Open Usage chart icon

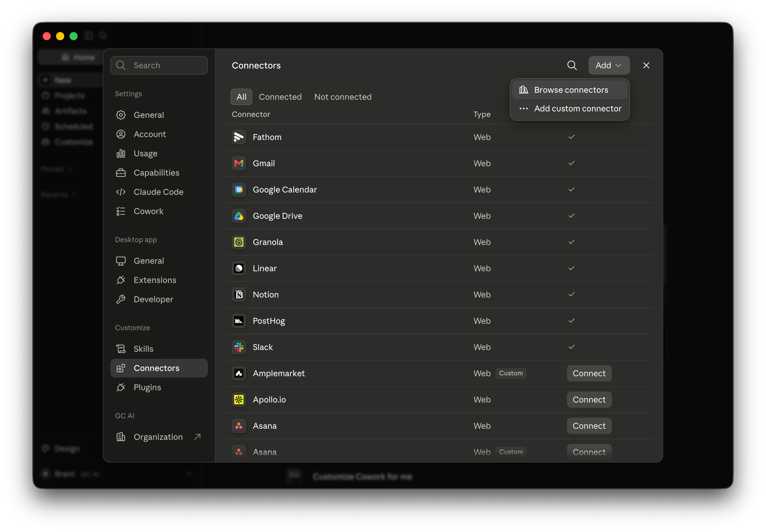pyautogui.click(x=121, y=154)
